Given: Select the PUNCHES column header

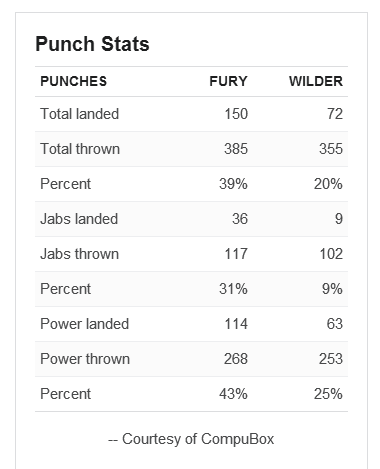Looking at the screenshot, I should click(74, 81).
